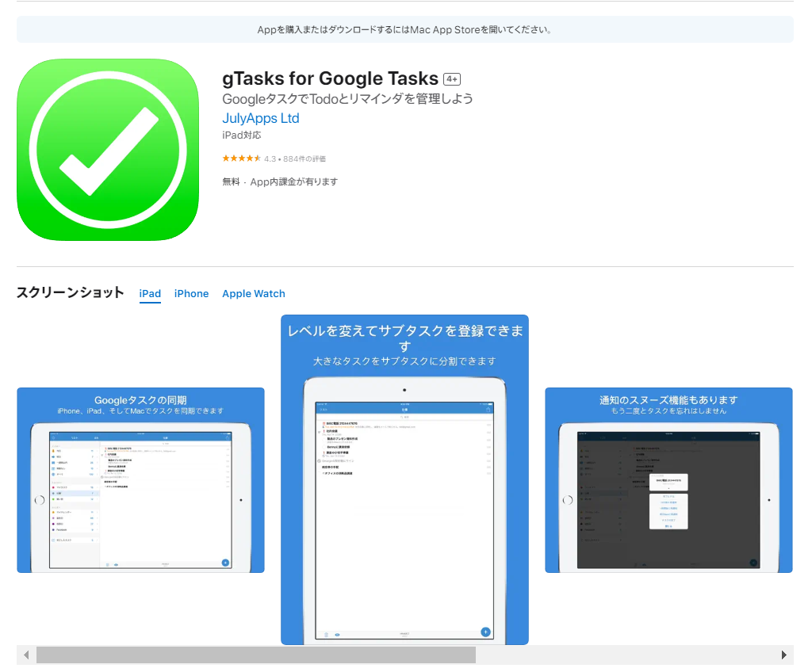Click the 無料 · App内課金が有ります text
Image resolution: width=812 pixels, height=668 pixels.
coord(280,181)
